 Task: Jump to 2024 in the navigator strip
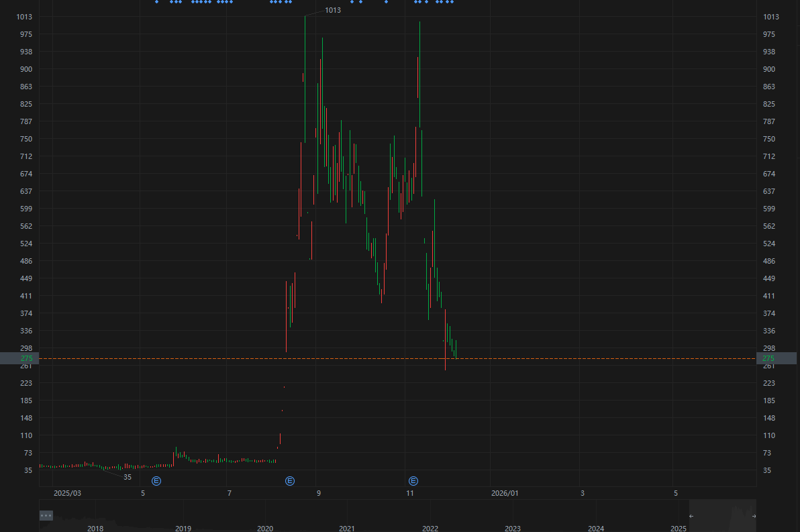click(596, 529)
